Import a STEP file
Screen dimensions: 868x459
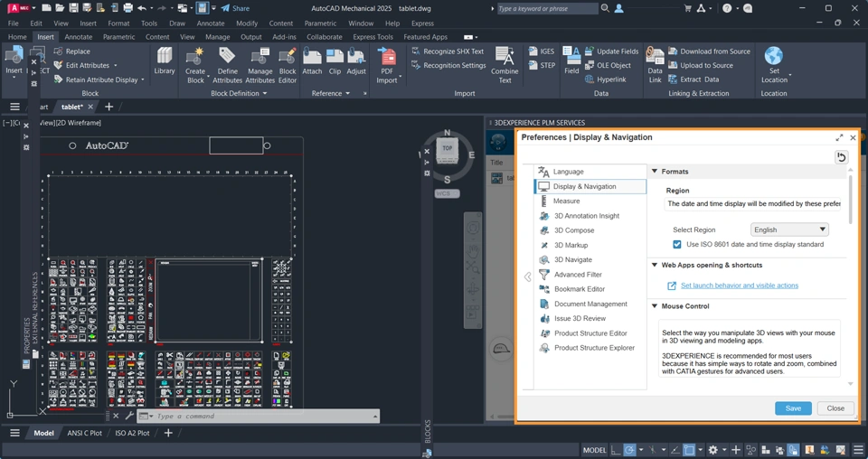pyautogui.click(x=542, y=65)
